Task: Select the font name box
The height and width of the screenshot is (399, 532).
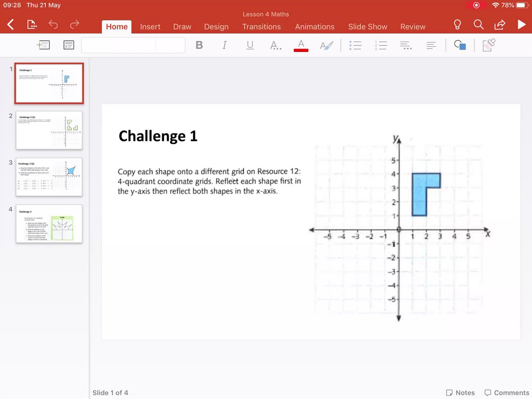Action: [x=118, y=45]
